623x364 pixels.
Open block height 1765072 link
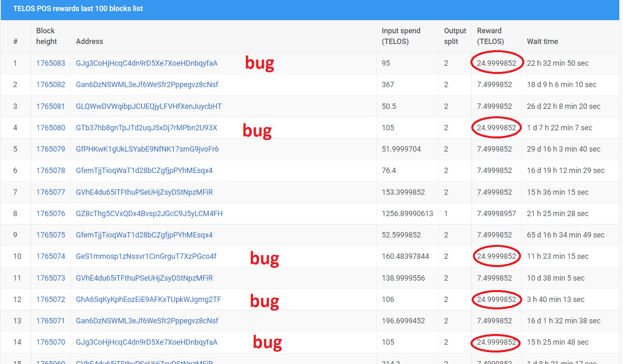tap(51, 299)
